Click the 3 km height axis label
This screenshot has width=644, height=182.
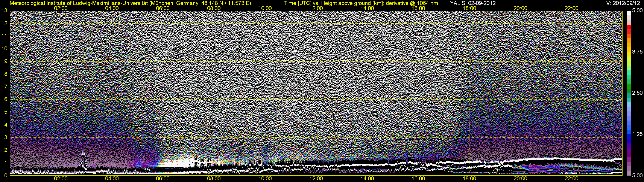point(6,137)
